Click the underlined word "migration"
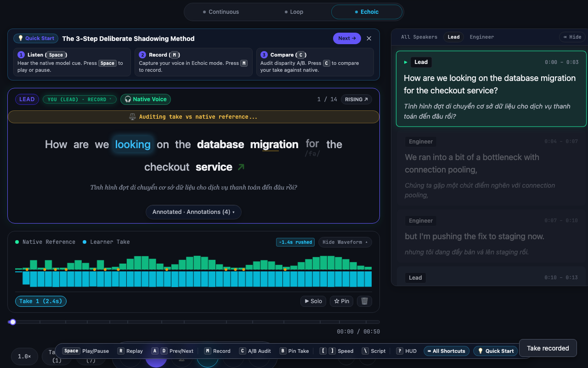The height and width of the screenshot is (368, 588). click(x=274, y=144)
